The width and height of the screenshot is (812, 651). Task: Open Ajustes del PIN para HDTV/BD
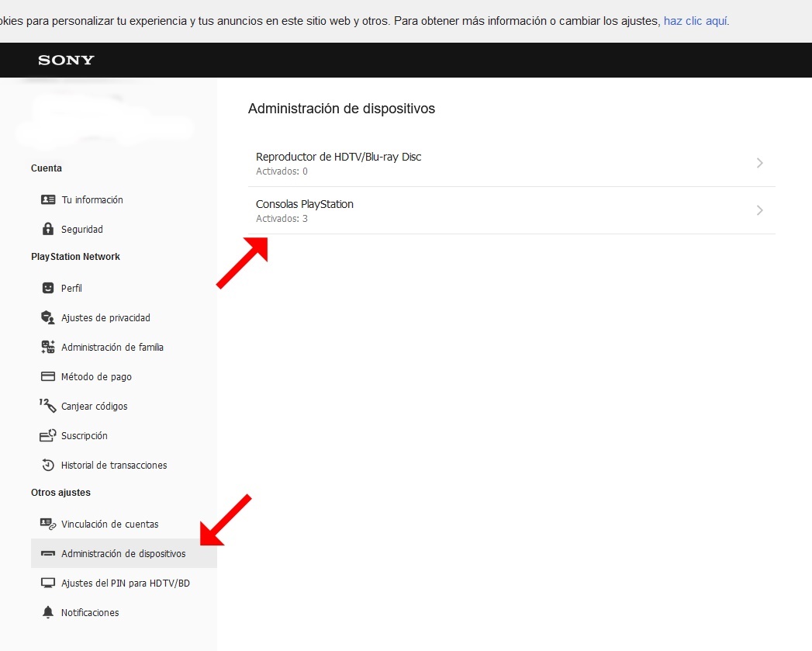[124, 583]
